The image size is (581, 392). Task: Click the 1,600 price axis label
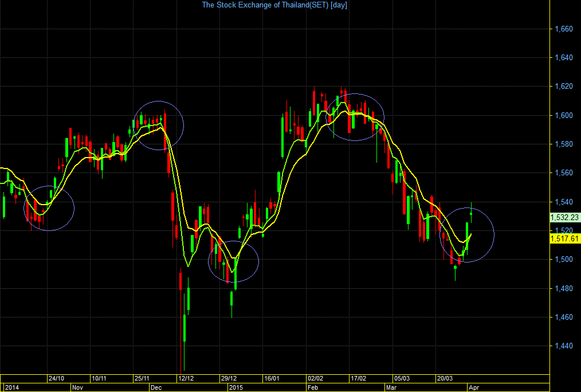[x=564, y=115]
